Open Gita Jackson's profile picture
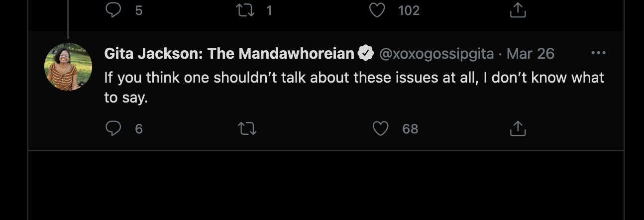The height and width of the screenshot is (220, 644). [x=68, y=67]
